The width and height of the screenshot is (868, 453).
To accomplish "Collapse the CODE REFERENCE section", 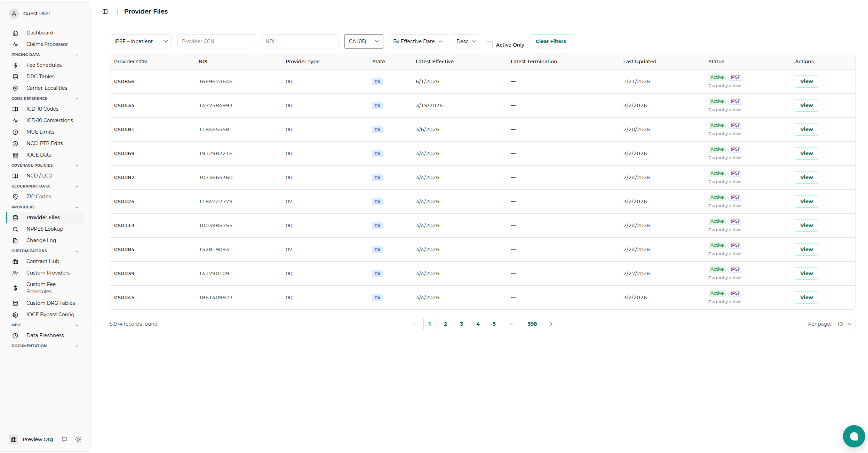I will (x=77, y=99).
